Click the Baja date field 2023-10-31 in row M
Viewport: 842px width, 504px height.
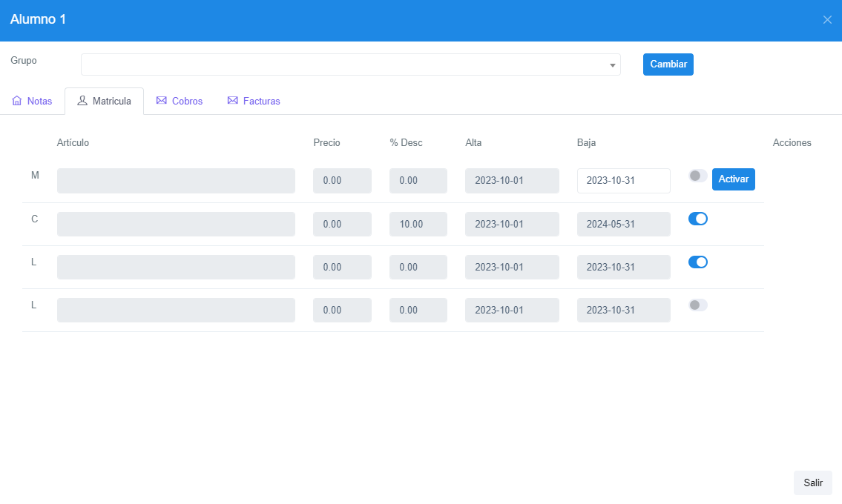tap(623, 181)
